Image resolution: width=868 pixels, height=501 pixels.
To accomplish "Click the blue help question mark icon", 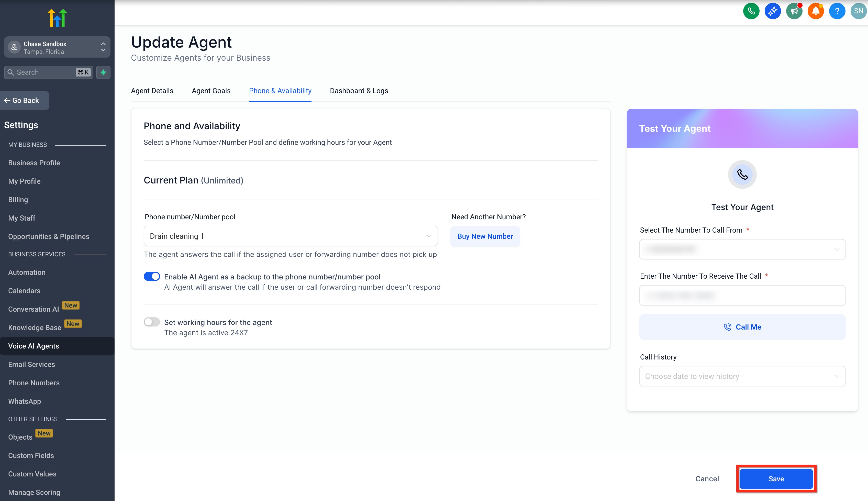I will (x=837, y=11).
